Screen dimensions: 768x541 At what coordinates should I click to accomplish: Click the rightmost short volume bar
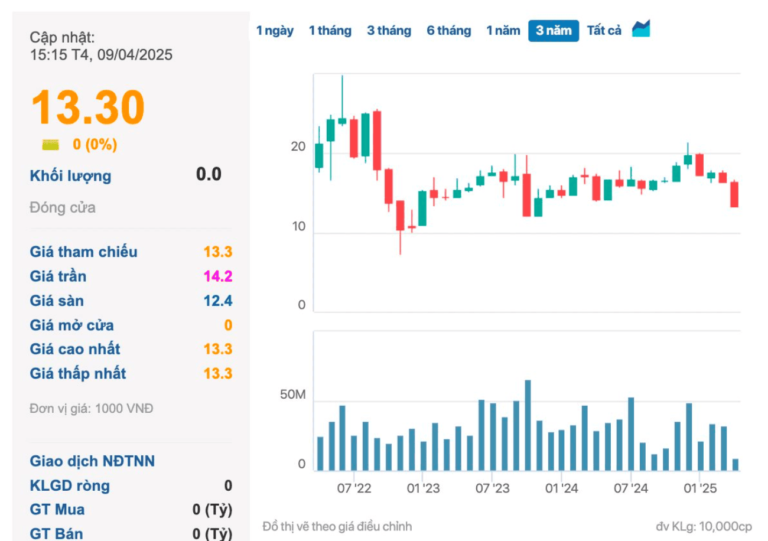click(x=735, y=464)
